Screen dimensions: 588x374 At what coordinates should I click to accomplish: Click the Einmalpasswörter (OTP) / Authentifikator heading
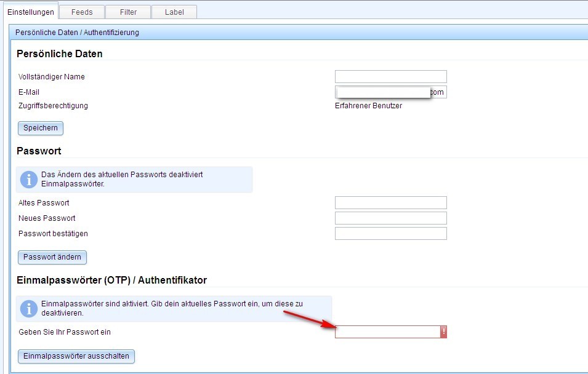(111, 280)
